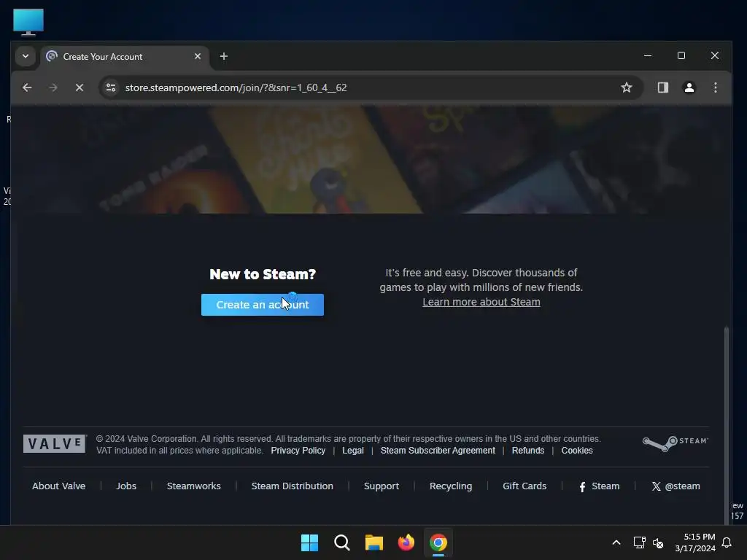Open the Cookies link
747x560 pixels.
pyautogui.click(x=577, y=451)
